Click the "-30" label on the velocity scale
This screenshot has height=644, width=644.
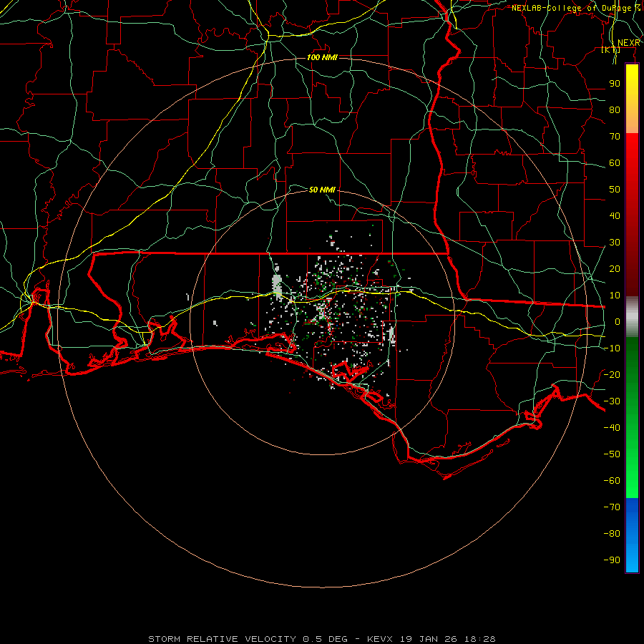click(x=612, y=401)
